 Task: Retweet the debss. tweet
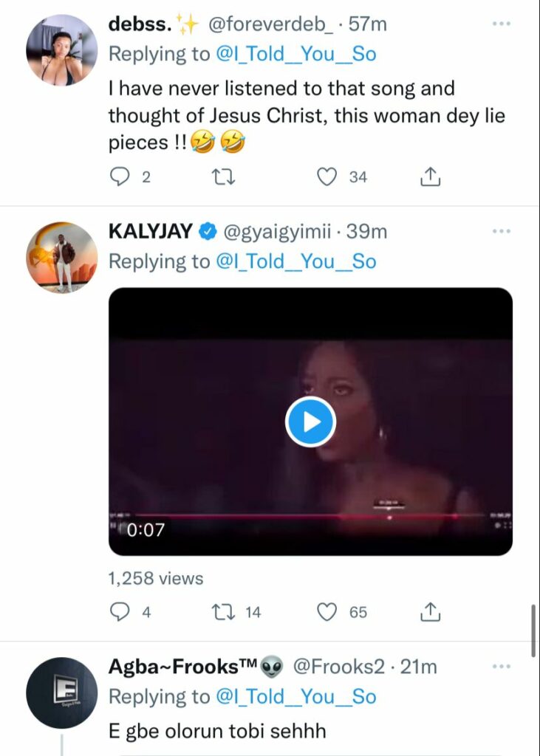tap(224, 177)
